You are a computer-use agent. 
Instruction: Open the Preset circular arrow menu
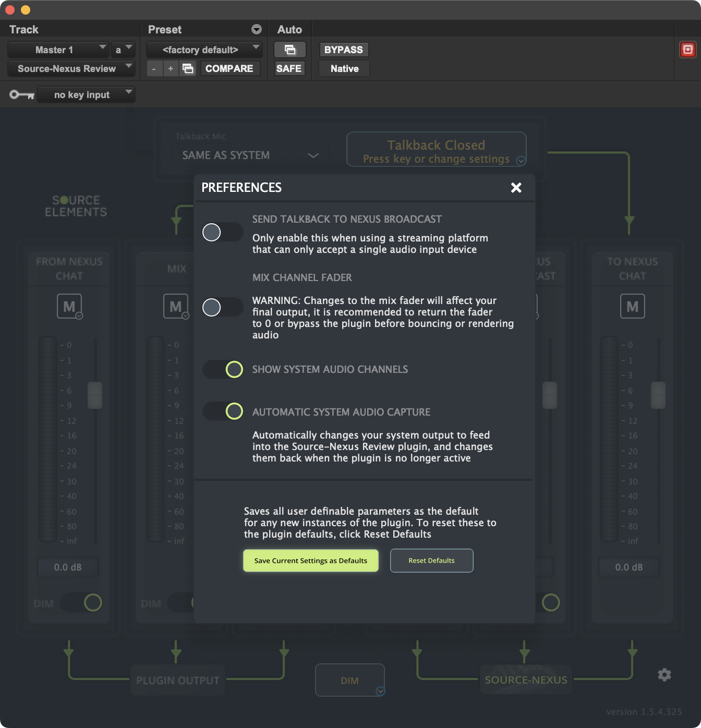pos(256,29)
